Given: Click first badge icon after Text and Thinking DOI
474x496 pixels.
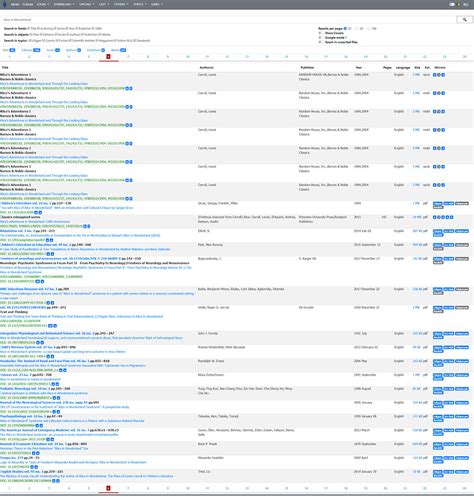Looking at the screenshot, I should pos(50,326).
